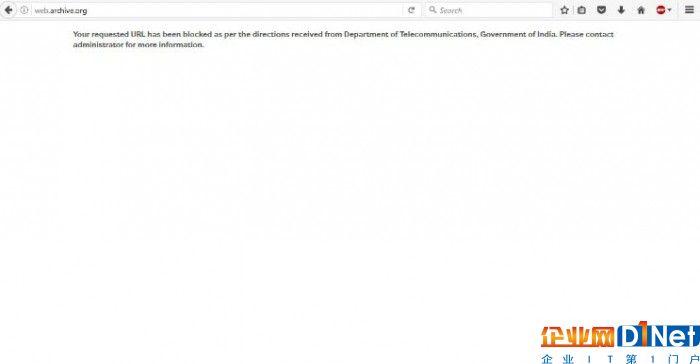Expand the Adblock Plus dropdown arrow
Image resolution: width=700 pixels, height=364 pixels.
669,10
